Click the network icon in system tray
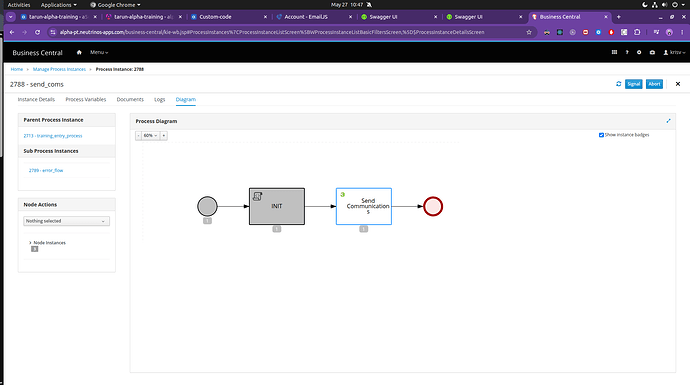The image size is (690, 385). pos(654,5)
